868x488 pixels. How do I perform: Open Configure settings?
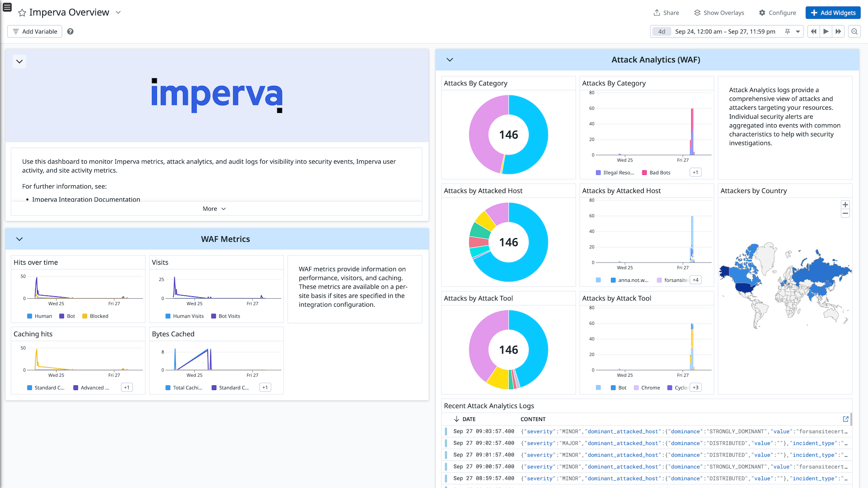coord(778,13)
